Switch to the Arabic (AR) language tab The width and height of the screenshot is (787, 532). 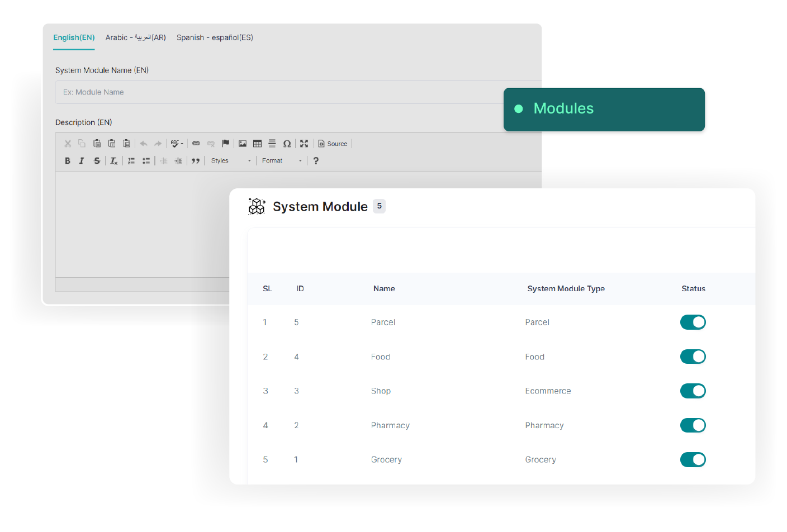click(x=135, y=37)
